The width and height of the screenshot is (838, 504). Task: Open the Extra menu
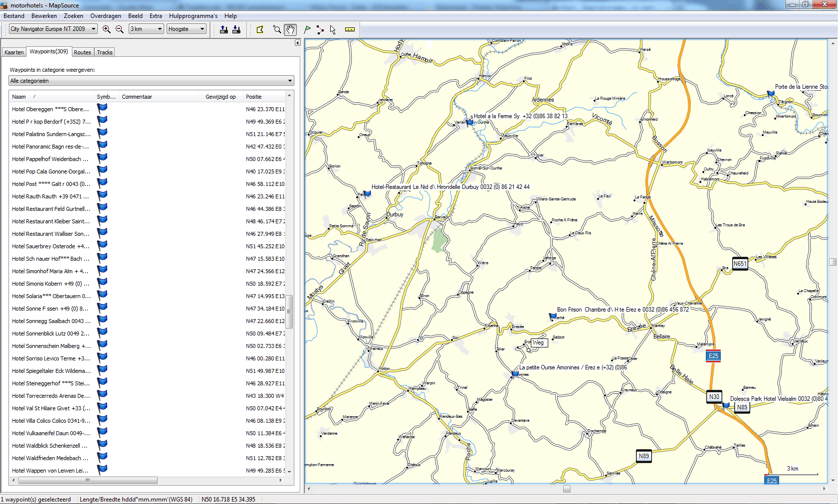[156, 16]
